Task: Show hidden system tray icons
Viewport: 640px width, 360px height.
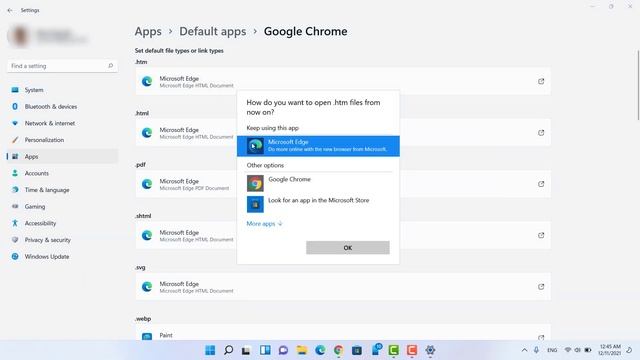Action: click(524, 350)
